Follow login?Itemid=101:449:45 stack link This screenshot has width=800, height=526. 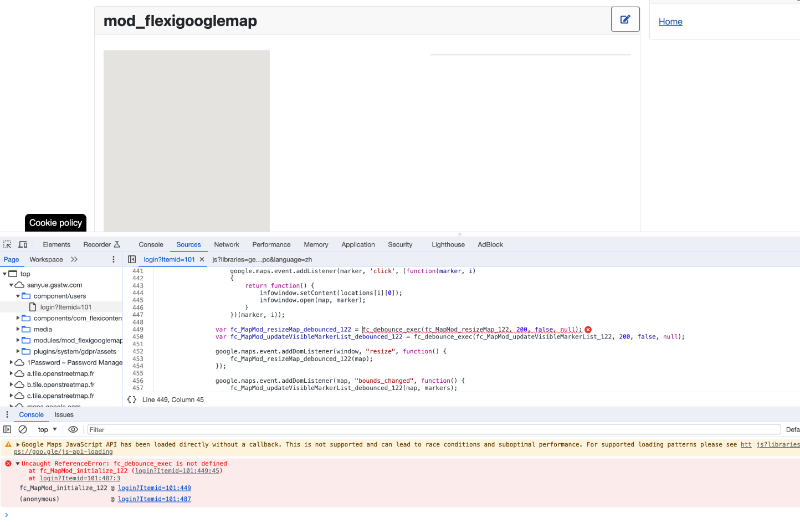(x=177, y=470)
